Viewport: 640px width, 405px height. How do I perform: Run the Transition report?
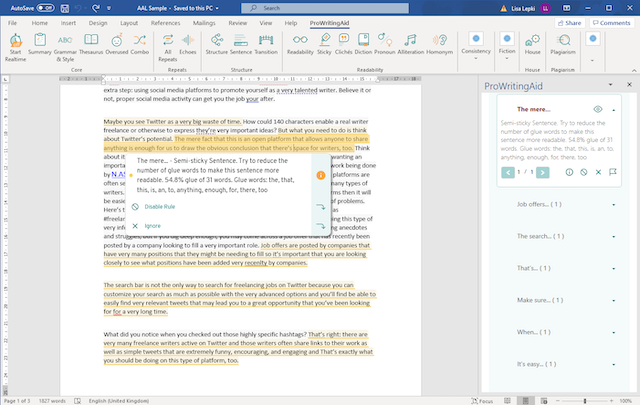click(x=266, y=45)
